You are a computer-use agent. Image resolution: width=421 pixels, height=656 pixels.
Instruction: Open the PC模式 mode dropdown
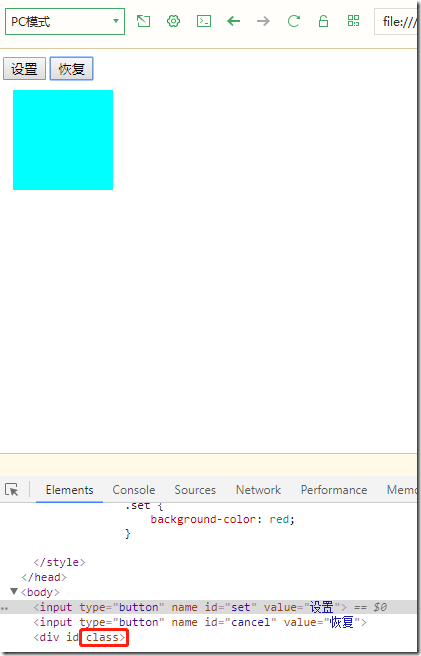pos(65,21)
